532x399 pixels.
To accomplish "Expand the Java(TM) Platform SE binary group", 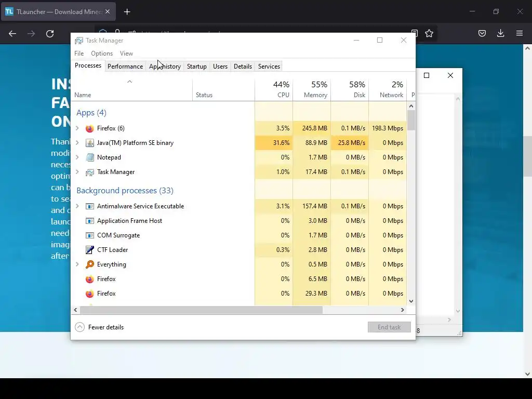I will [77, 143].
